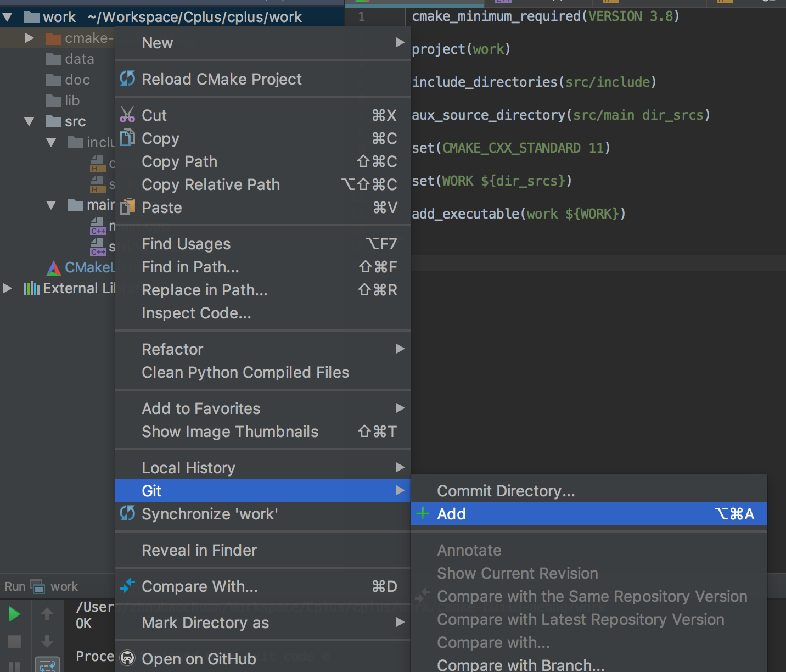The height and width of the screenshot is (672, 786).
Task: Collapse the main folder arrow
Action: click(51, 205)
